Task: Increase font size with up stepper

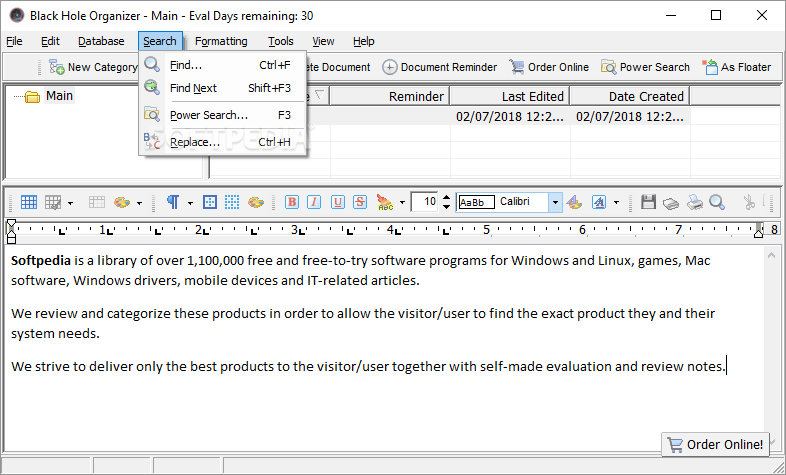Action: click(446, 198)
